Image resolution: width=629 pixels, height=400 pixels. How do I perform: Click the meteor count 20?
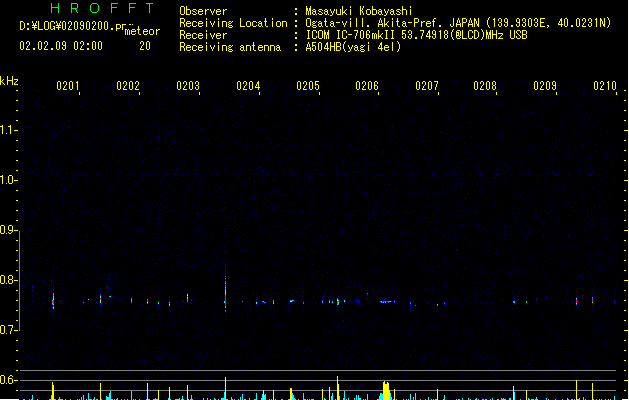pos(145,46)
